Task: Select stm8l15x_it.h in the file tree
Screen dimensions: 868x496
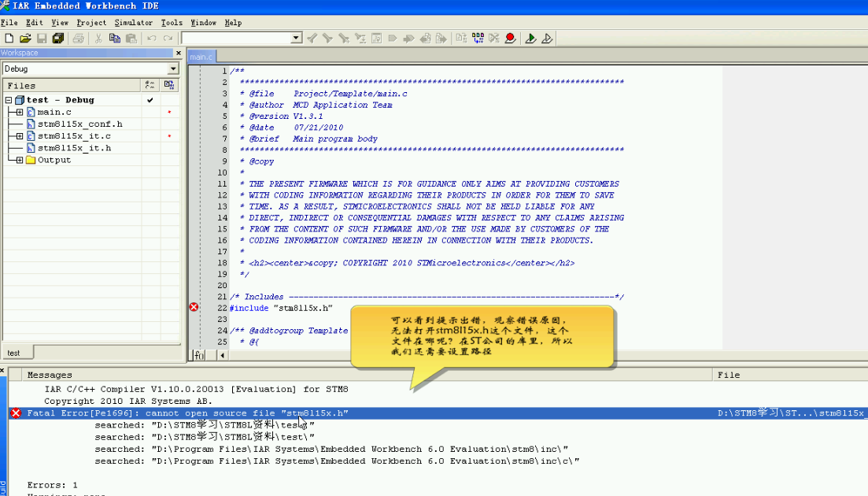Action: [74, 148]
